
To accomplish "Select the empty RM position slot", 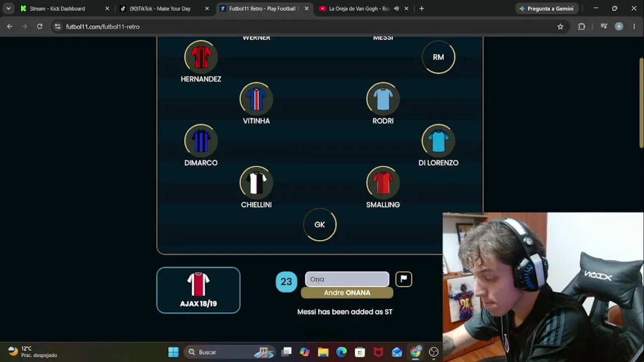I will [x=438, y=57].
